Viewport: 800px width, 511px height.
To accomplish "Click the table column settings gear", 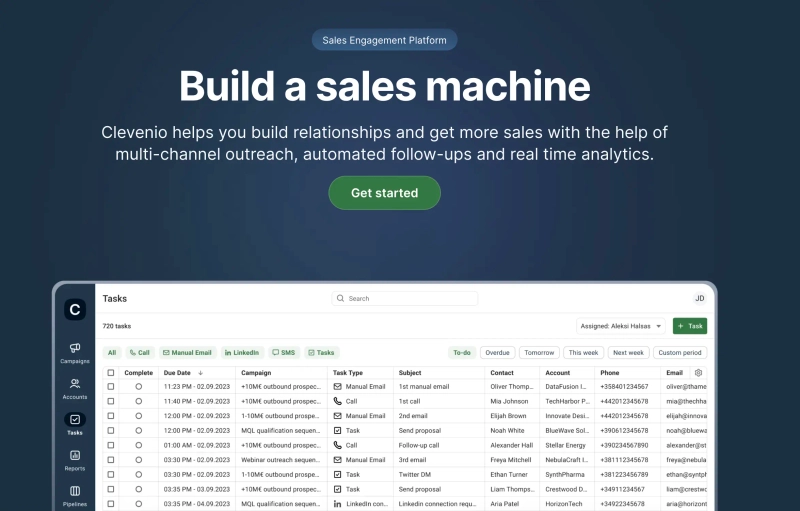I will point(699,373).
